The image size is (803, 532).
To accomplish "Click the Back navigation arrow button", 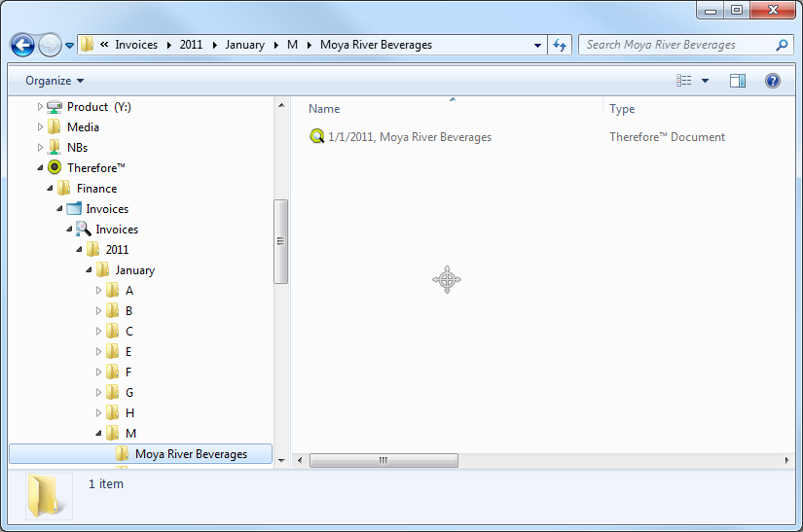I will [x=23, y=45].
